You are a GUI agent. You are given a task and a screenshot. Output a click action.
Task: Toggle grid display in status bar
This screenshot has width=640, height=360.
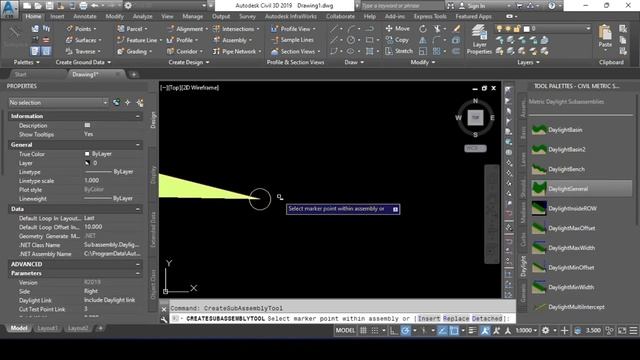click(x=363, y=330)
